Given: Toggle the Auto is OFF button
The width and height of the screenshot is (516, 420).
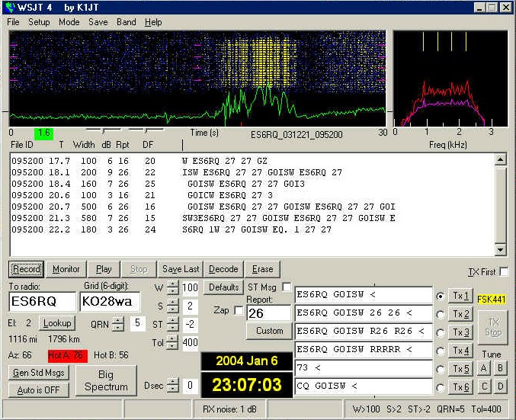Looking at the screenshot, I should (39, 390).
